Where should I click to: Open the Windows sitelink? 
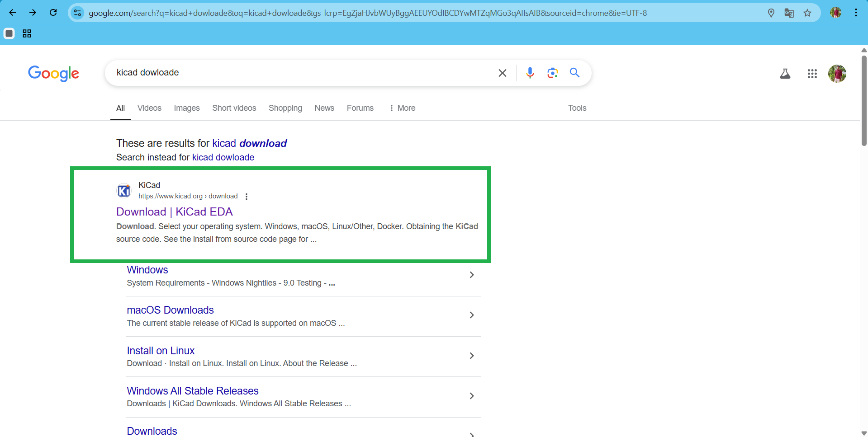(x=147, y=270)
